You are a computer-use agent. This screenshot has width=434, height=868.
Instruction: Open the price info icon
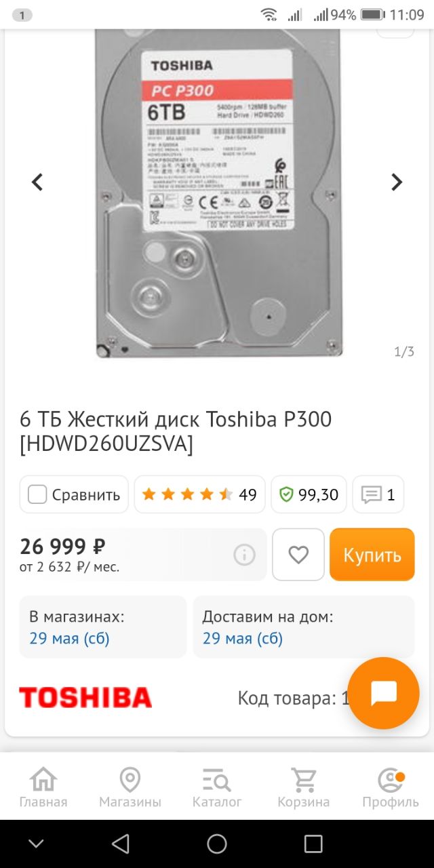tap(244, 555)
